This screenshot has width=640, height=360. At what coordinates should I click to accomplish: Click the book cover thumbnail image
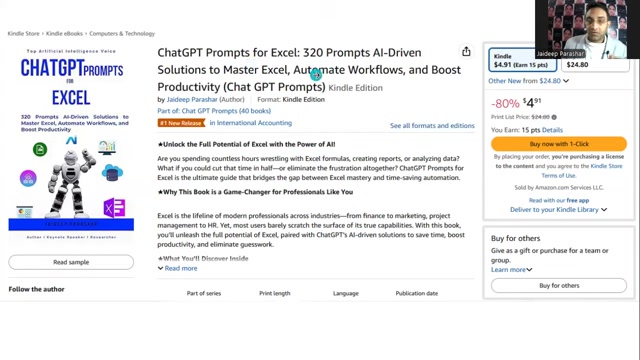(x=71, y=145)
